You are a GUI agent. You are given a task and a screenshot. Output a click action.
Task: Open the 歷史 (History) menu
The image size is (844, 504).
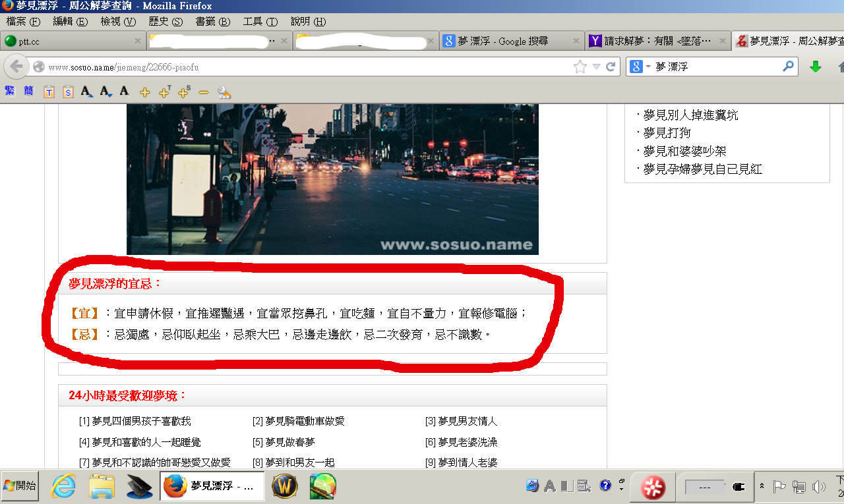pyautogui.click(x=165, y=21)
